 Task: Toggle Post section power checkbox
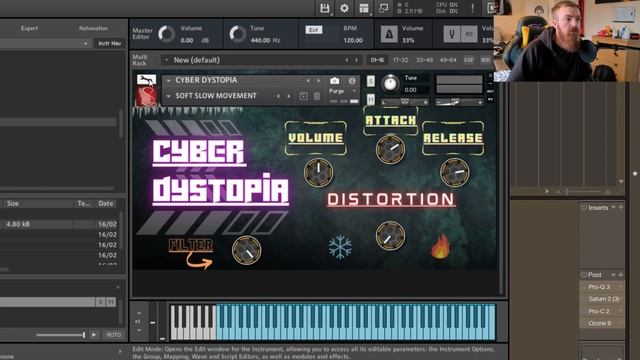[x=584, y=275]
